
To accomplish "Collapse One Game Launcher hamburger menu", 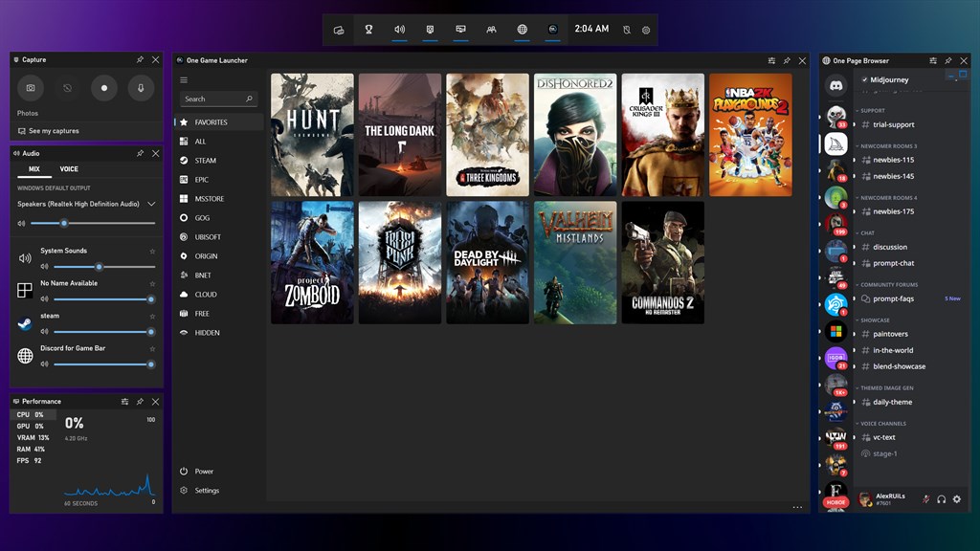I will (x=184, y=80).
